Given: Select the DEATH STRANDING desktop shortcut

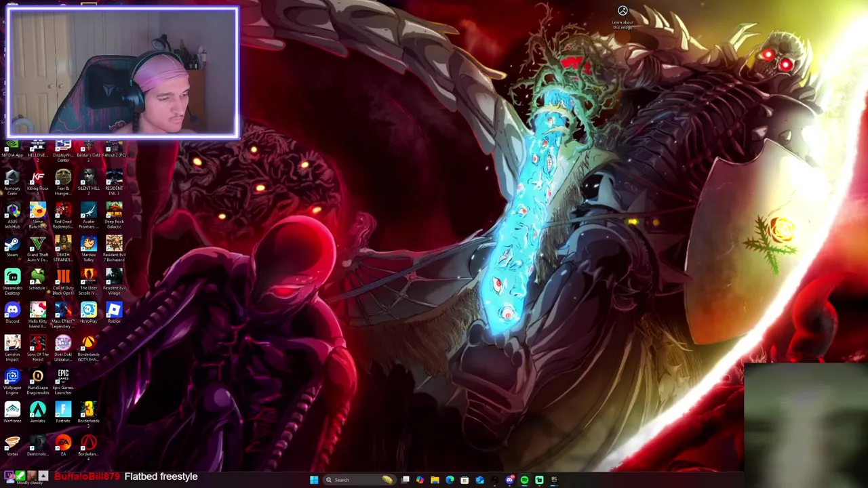Looking at the screenshot, I should tap(63, 248).
